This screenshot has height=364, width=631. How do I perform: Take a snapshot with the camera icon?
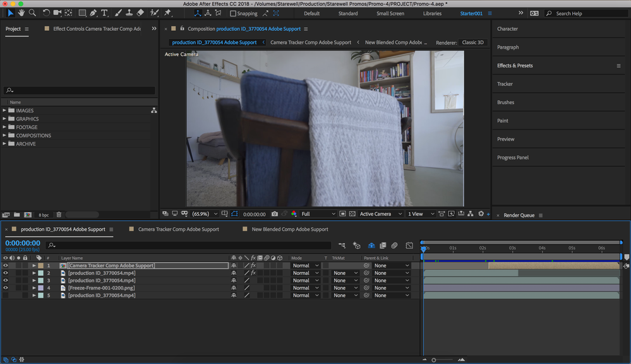point(274,214)
